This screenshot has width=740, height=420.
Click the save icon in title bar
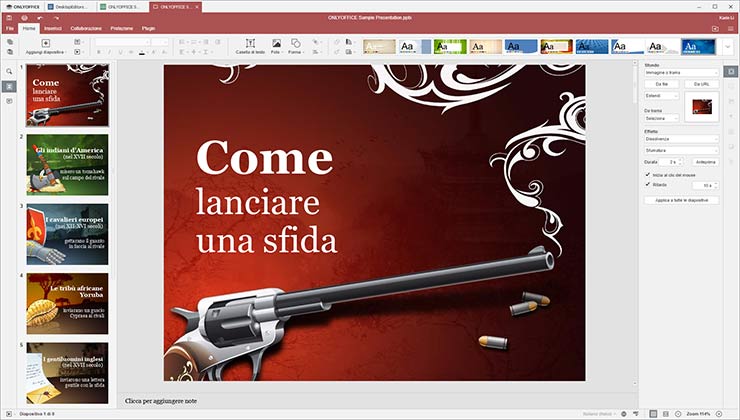tap(9, 18)
